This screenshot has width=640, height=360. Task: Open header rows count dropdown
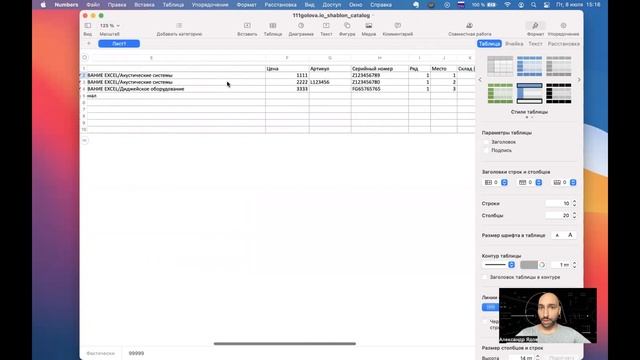(x=539, y=182)
